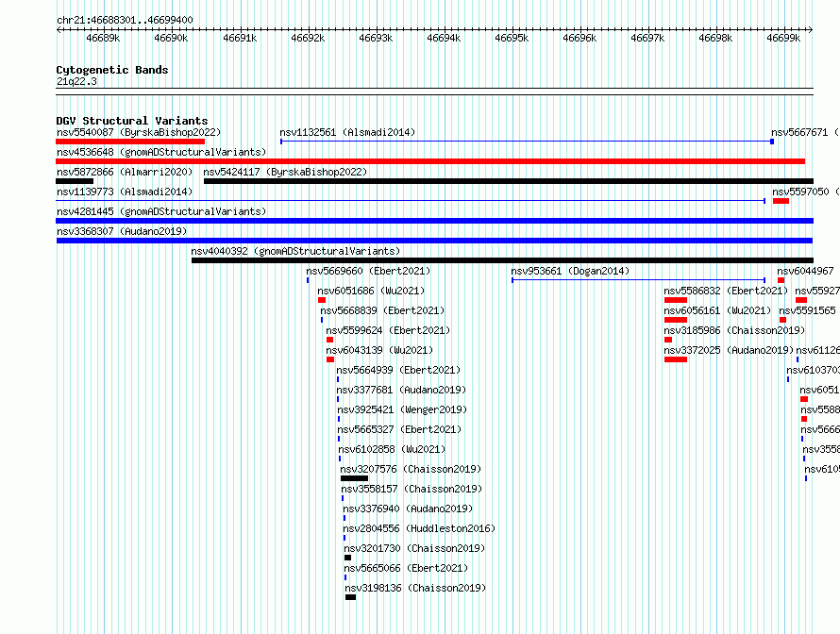
Task: Click the nsv3198136 (Chaisson2019) label
Action: coord(415,588)
